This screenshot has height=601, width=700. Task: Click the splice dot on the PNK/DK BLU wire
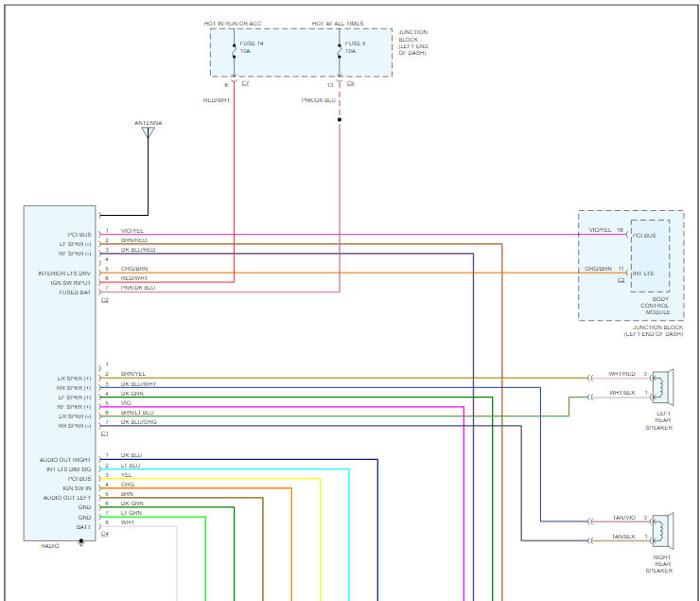(340, 119)
